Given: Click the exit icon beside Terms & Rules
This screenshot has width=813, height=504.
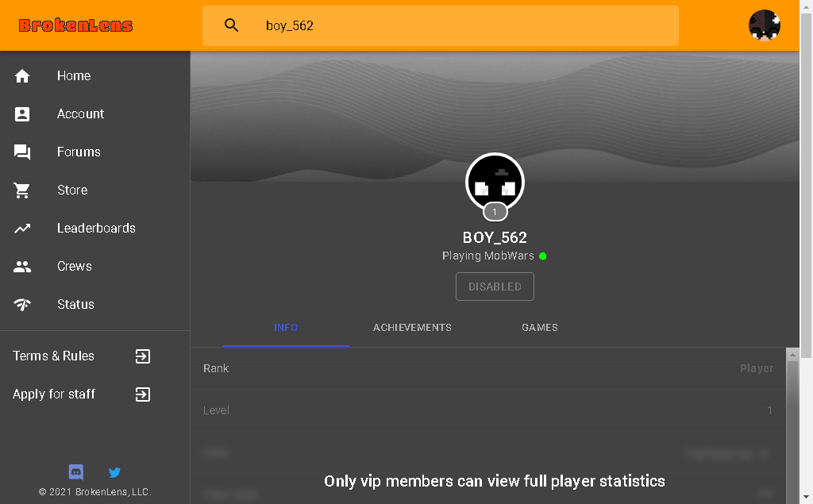Looking at the screenshot, I should [143, 356].
